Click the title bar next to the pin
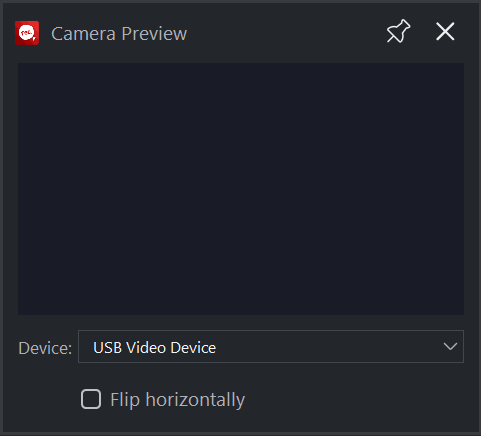481x436 pixels. pyautogui.click(x=287, y=33)
